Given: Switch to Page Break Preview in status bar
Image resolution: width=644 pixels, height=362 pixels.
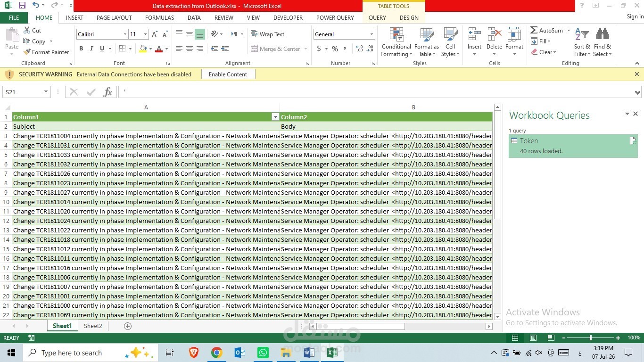Looking at the screenshot, I should (x=551, y=338).
